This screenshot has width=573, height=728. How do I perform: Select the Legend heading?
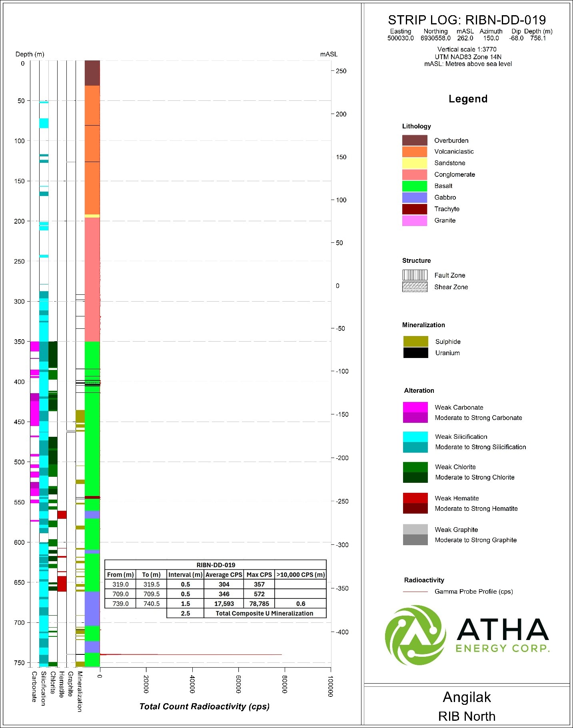[468, 99]
